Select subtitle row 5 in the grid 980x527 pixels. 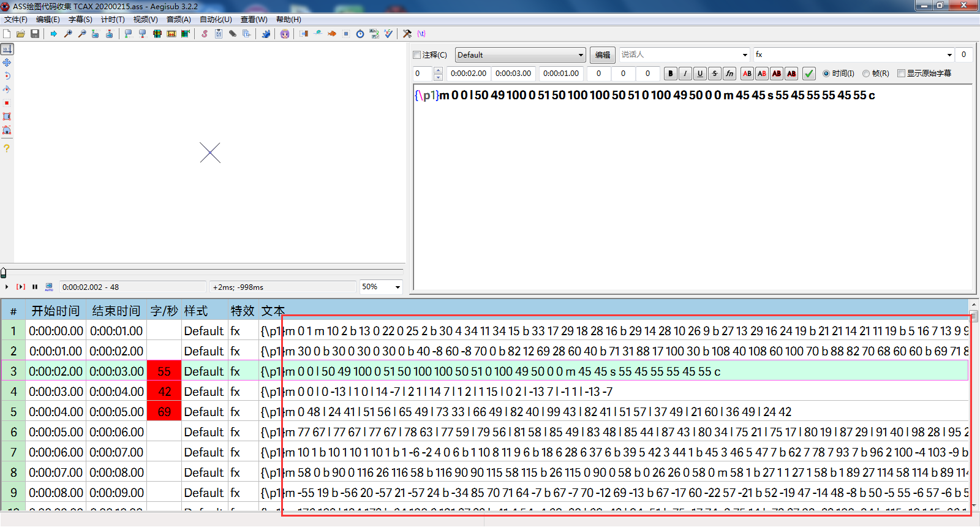click(x=484, y=412)
